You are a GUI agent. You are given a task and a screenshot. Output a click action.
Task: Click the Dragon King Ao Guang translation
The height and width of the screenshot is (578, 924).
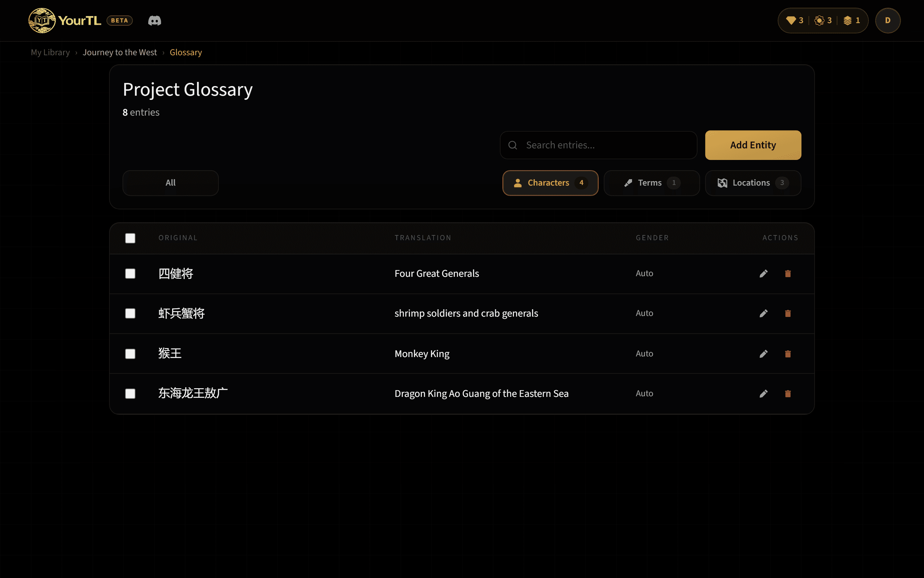pyautogui.click(x=482, y=394)
